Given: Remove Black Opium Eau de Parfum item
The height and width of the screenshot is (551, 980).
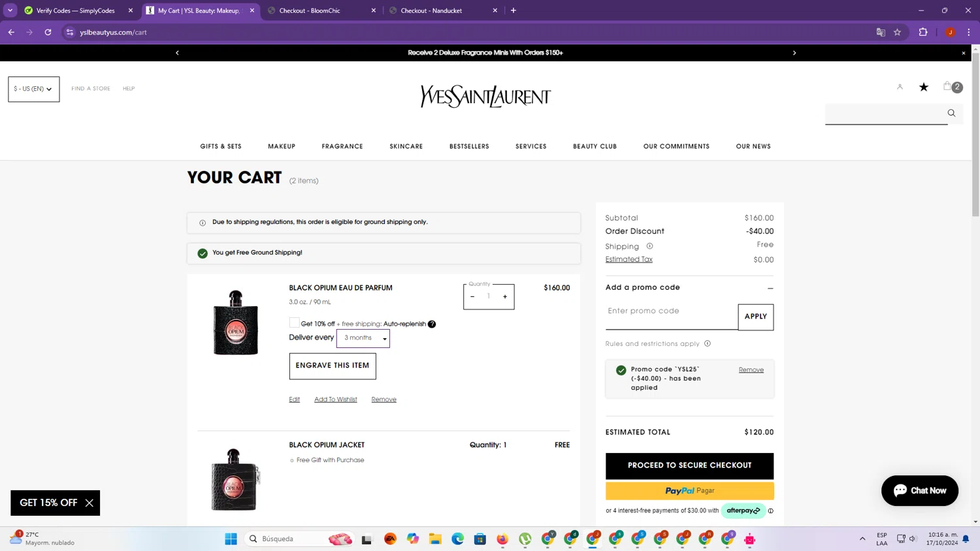Looking at the screenshot, I should click(384, 400).
